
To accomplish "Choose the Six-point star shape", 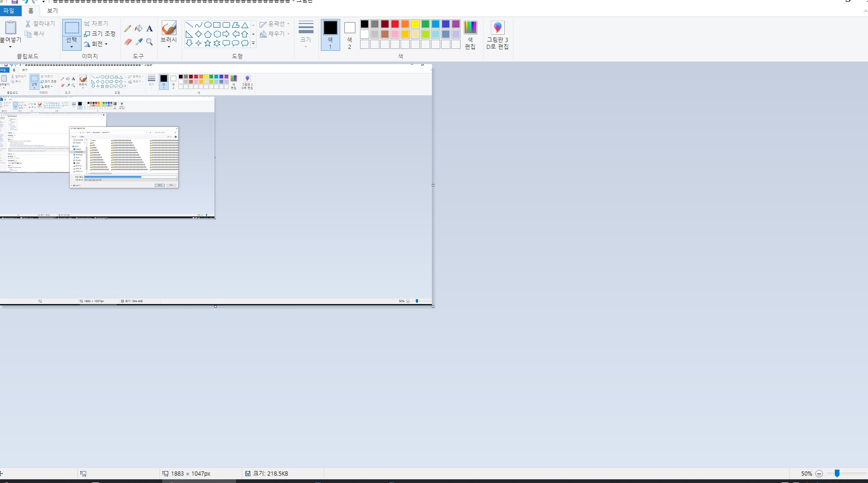I will click(217, 43).
